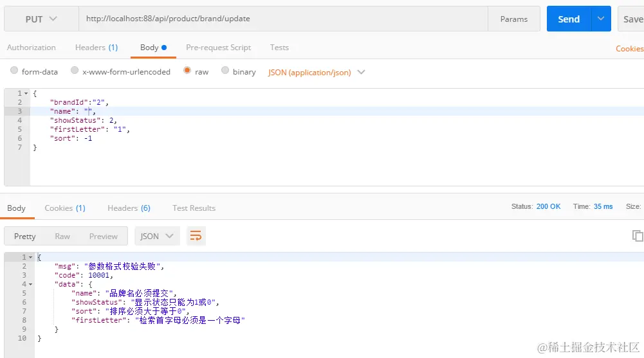Click the "msg" line in response
This screenshot has height=358, width=644.
coord(109,267)
